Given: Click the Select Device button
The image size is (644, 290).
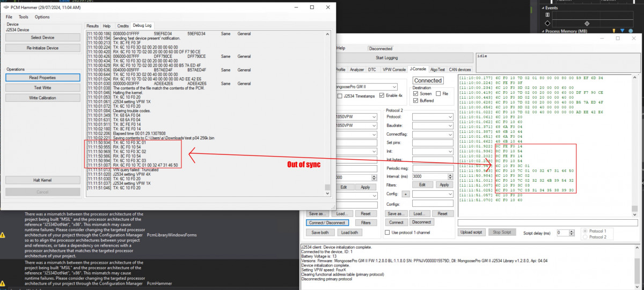Looking at the screenshot, I should (x=42, y=38).
